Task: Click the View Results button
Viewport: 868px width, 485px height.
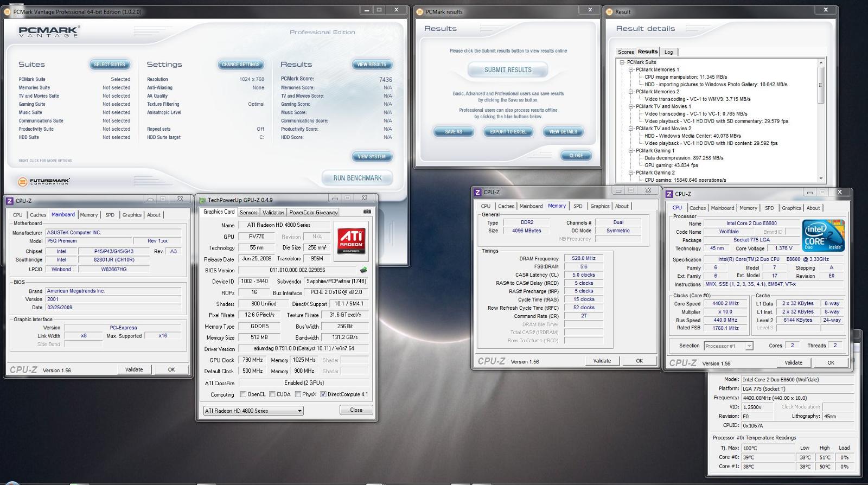Action: (x=372, y=65)
